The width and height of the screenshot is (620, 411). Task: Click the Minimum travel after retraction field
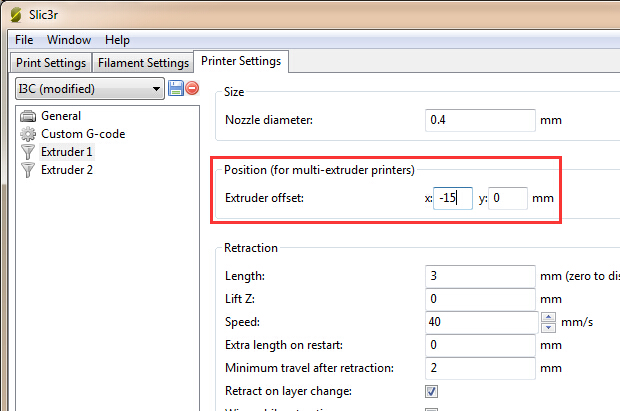click(480, 368)
